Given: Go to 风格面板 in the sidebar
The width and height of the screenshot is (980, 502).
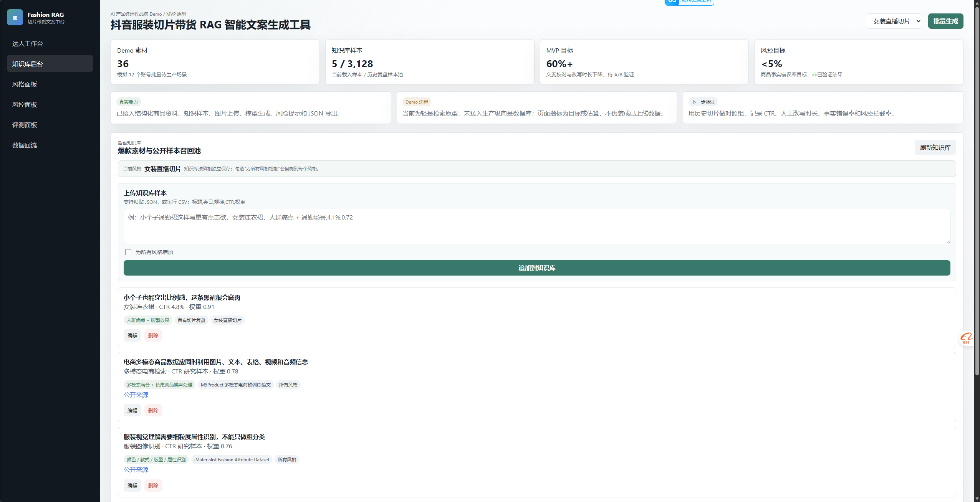Looking at the screenshot, I should 50,84.
